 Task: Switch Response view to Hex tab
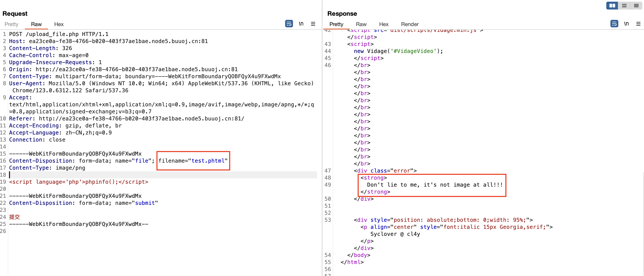tap(384, 24)
